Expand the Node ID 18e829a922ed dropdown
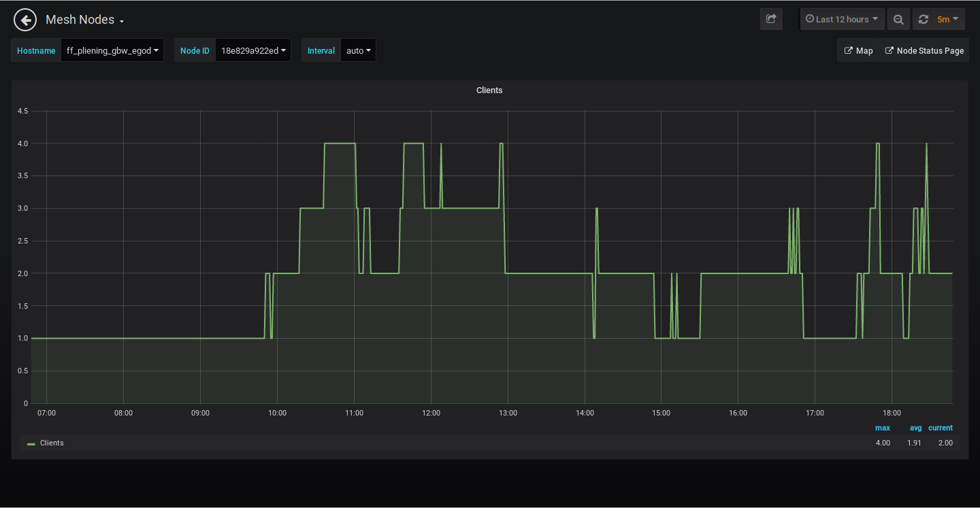The height and width of the screenshot is (508, 980). coord(252,50)
